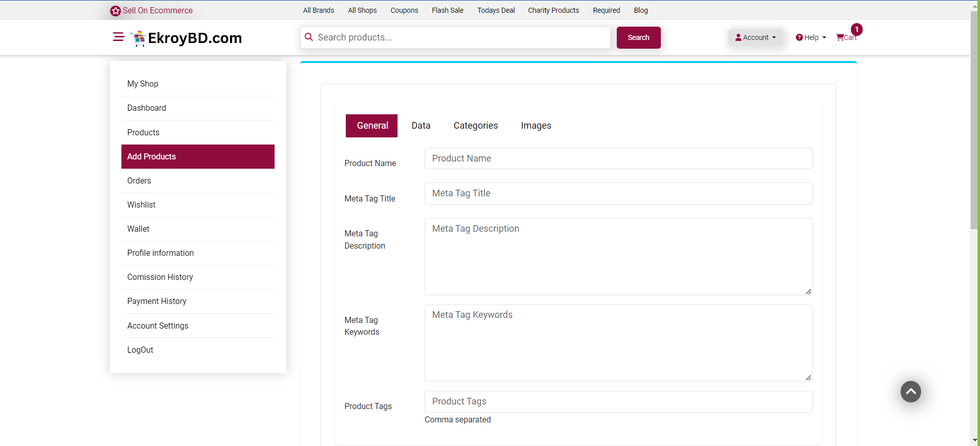Click the Product Name input field
This screenshot has height=446, width=980.
(618, 158)
